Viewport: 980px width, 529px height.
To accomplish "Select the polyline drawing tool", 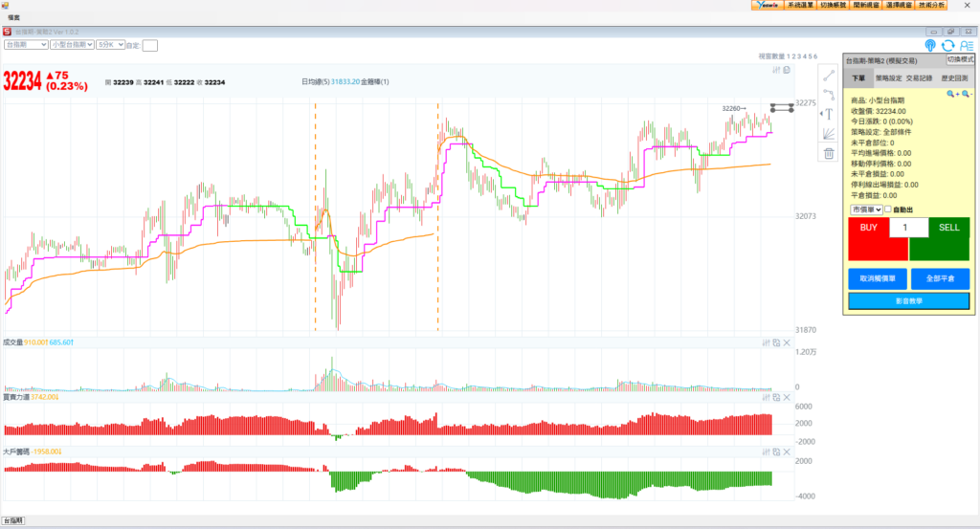I will coord(829,93).
